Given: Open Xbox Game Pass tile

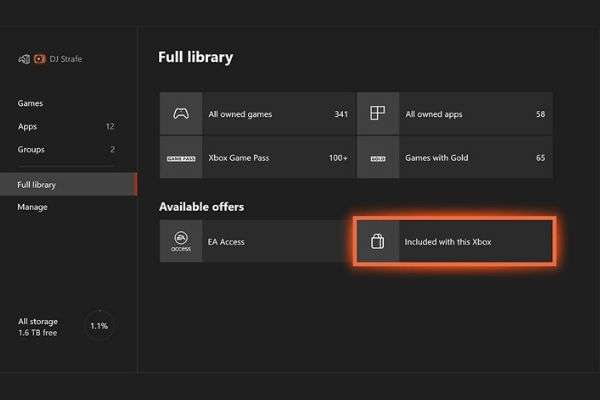Looking at the screenshot, I should (x=258, y=157).
